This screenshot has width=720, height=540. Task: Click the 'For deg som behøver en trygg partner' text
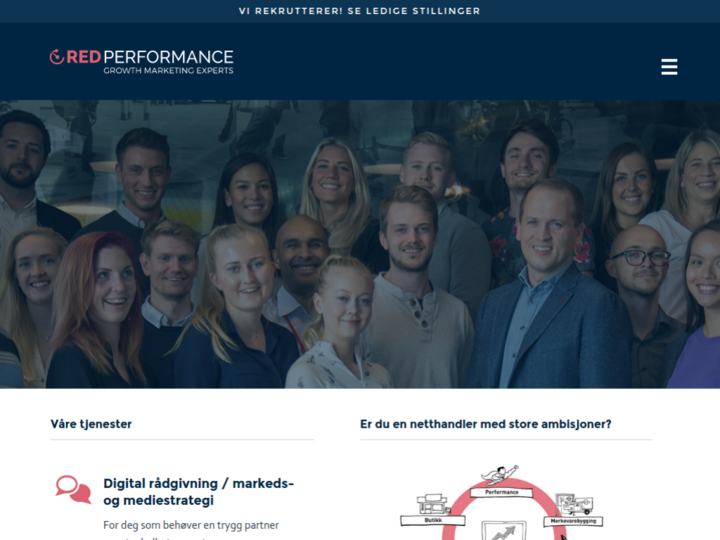pyautogui.click(x=191, y=525)
